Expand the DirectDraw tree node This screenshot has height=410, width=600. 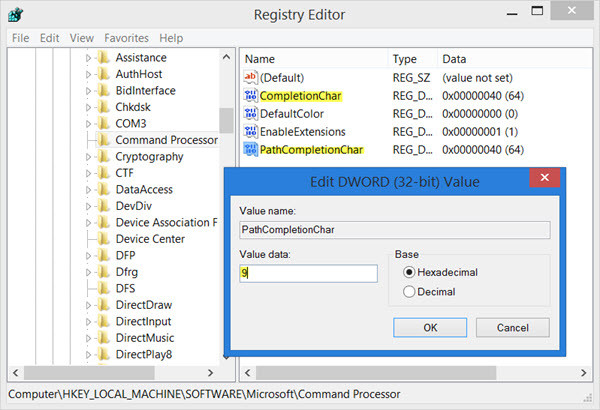pyautogui.click(x=88, y=305)
